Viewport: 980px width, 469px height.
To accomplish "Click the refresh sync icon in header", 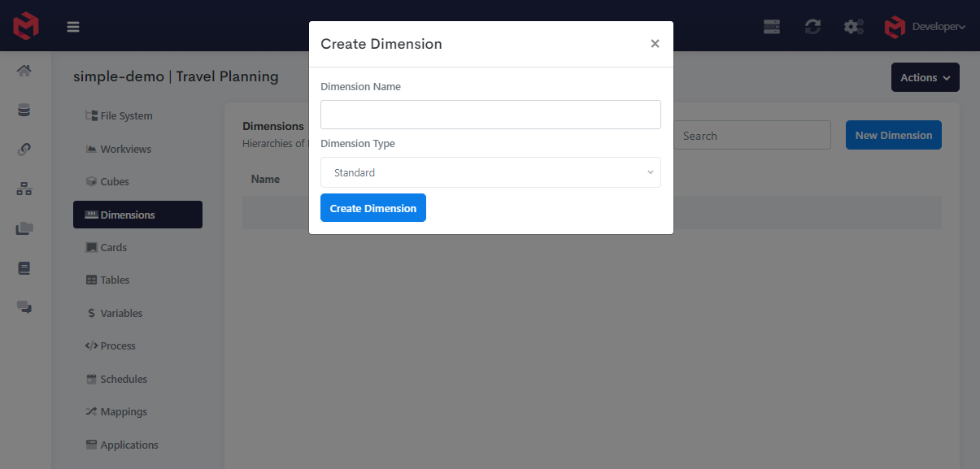I will point(812,26).
